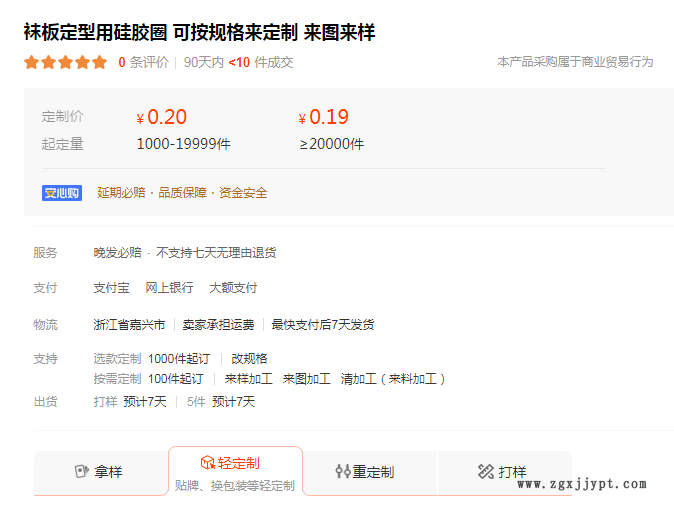Click the 来图加工 processing option
Viewport: 674px width, 506px height.
point(306,379)
